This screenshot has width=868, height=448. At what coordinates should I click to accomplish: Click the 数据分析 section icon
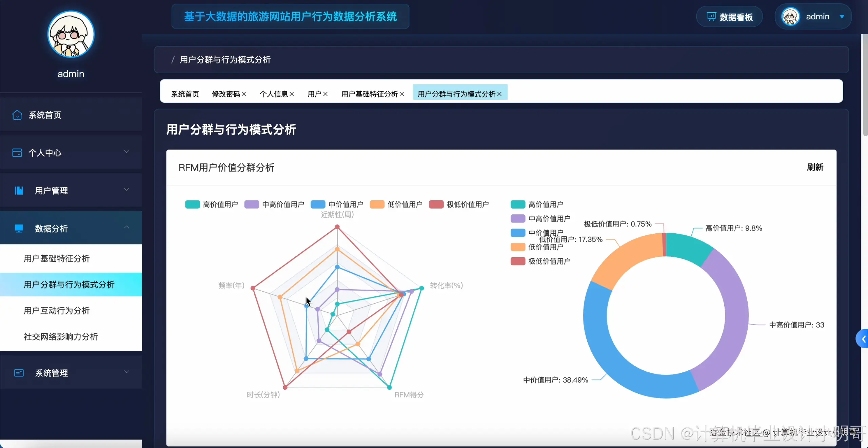coord(19,228)
